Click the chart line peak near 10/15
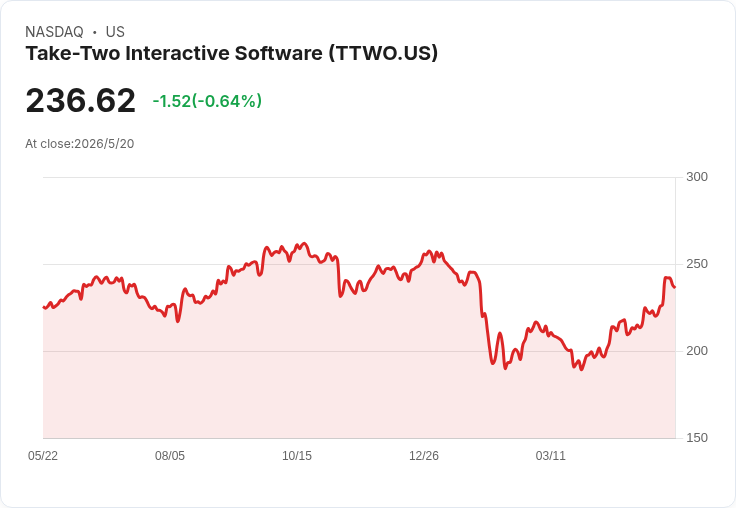This screenshot has width=736, height=508. (304, 244)
